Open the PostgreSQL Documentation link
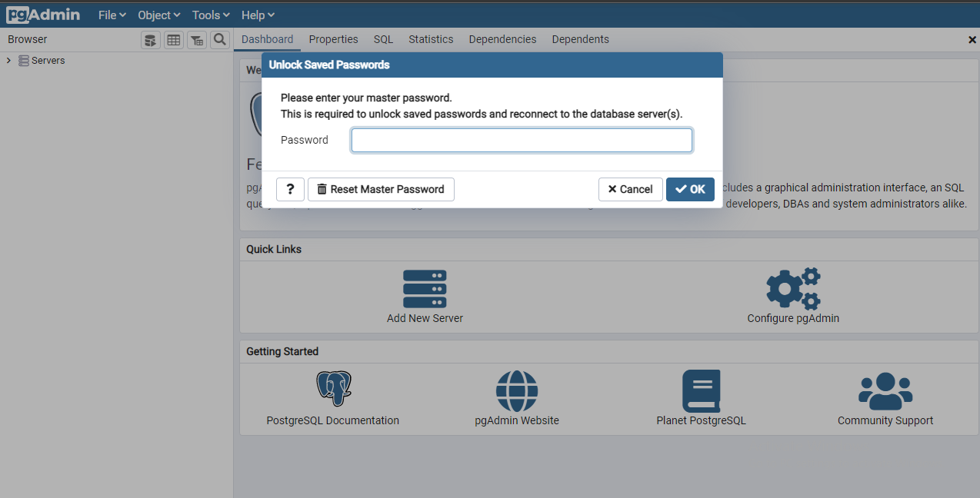This screenshot has height=498, width=980. (333, 420)
